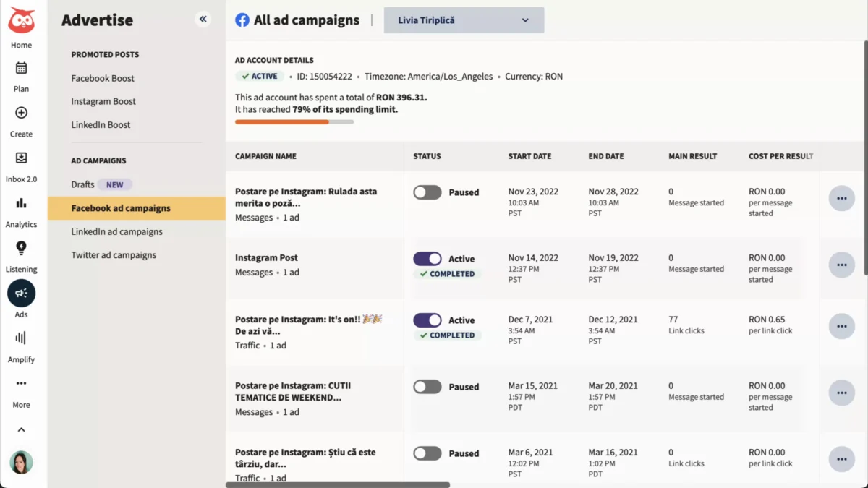Click the spending limit progress bar
Viewport: 868px width, 488px height.
pyautogui.click(x=294, y=122)
